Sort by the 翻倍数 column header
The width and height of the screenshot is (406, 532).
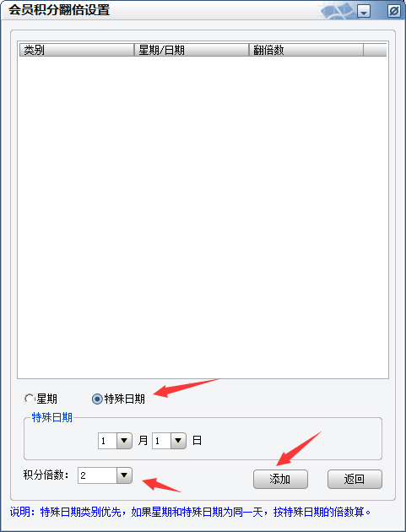(x=306, y=50)
